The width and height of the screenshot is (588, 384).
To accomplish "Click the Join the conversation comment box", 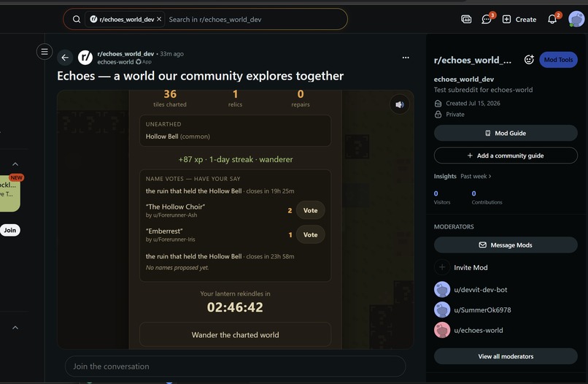I will coord(235,366).
